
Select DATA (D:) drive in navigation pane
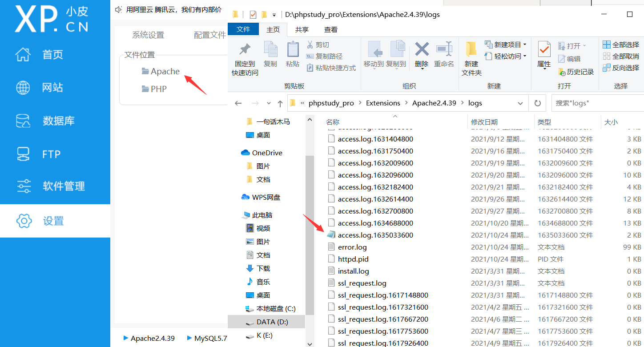(266, 322)
